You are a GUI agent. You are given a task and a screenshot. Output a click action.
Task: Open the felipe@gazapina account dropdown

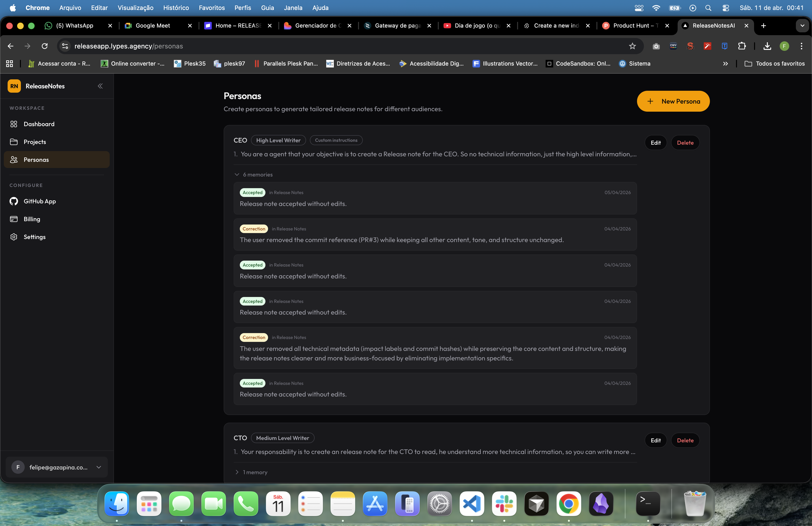tap(99, 467)
